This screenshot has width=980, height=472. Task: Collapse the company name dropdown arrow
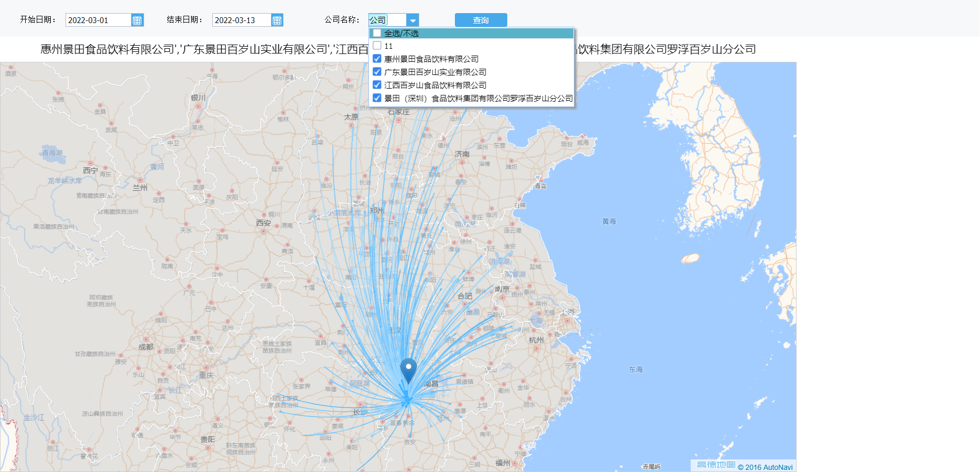[x=413, y=20]
